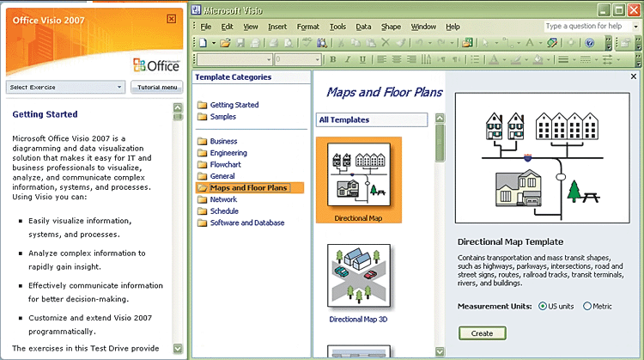Open the help search box dropdown arrow
This screenshot has height=360, width=644.
(636, 27)
